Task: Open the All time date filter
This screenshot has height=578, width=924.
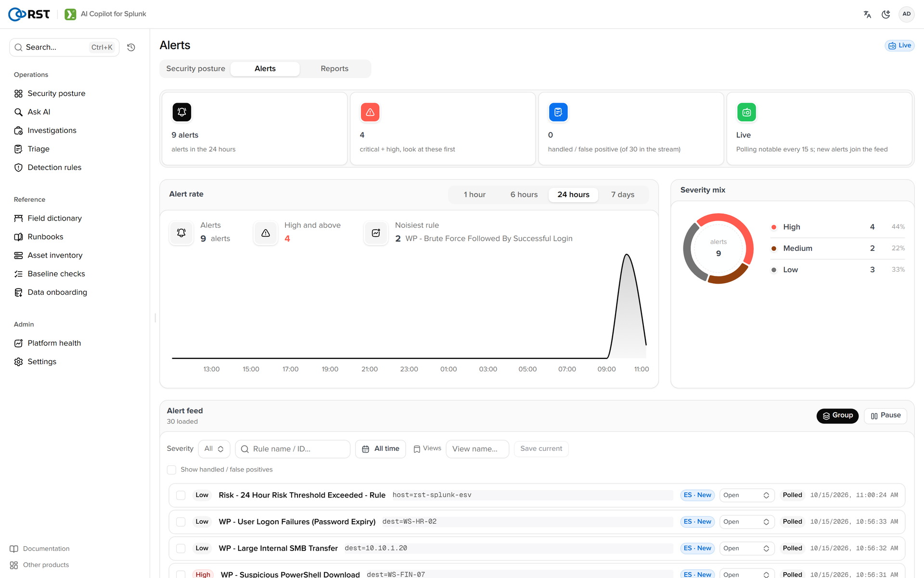Action: (381, 449)
